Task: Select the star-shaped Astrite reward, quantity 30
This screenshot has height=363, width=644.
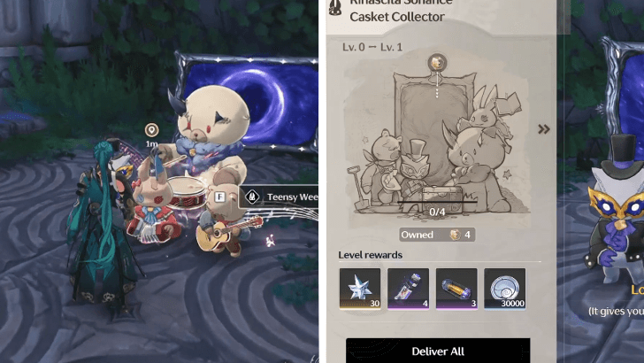Action: (x=360, y=289)
